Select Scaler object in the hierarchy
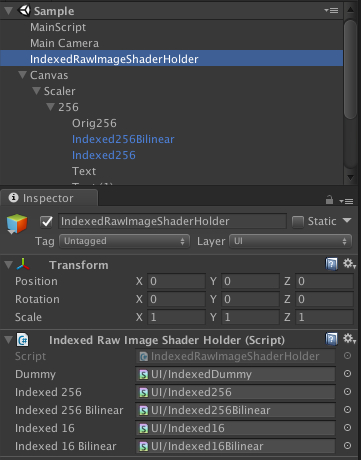The width and height of the screenshot is (361, 460). 60,91
